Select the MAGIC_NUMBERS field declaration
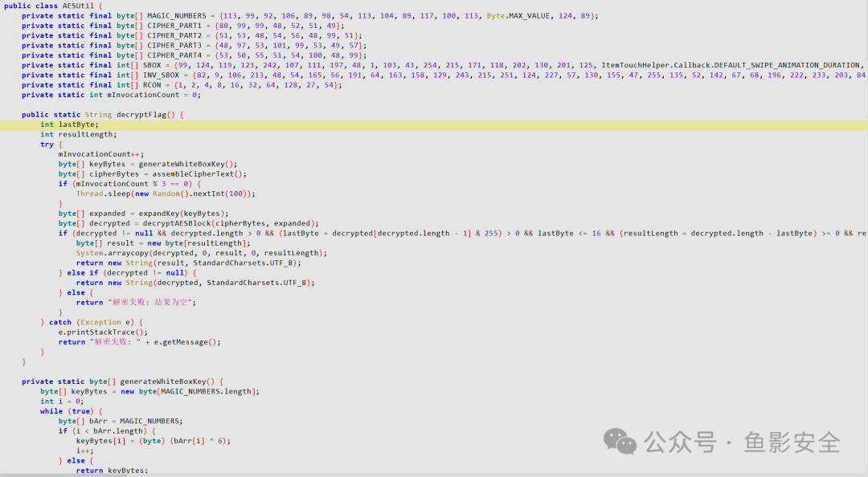Viewport: 868px width, 477px height. [x=310, y=15]
